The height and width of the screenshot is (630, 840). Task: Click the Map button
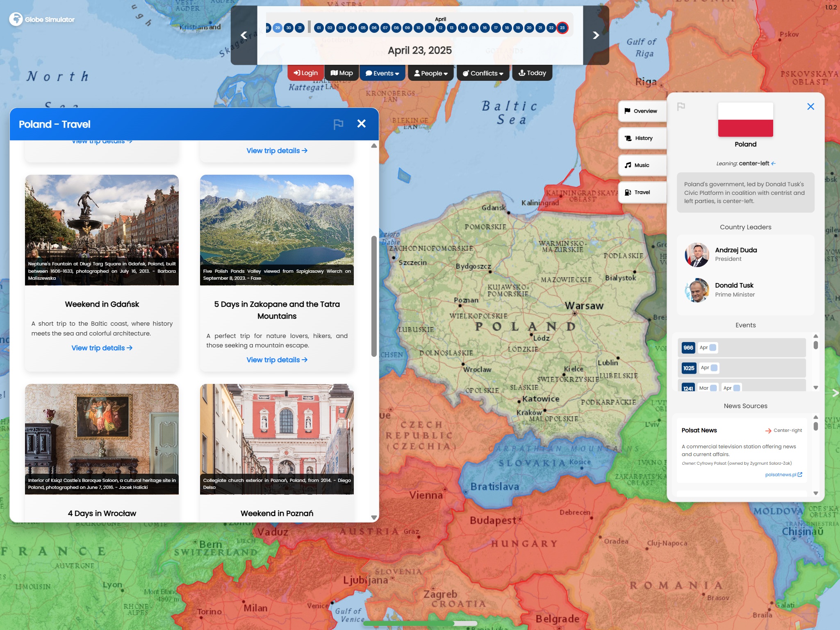coord(341,73)
